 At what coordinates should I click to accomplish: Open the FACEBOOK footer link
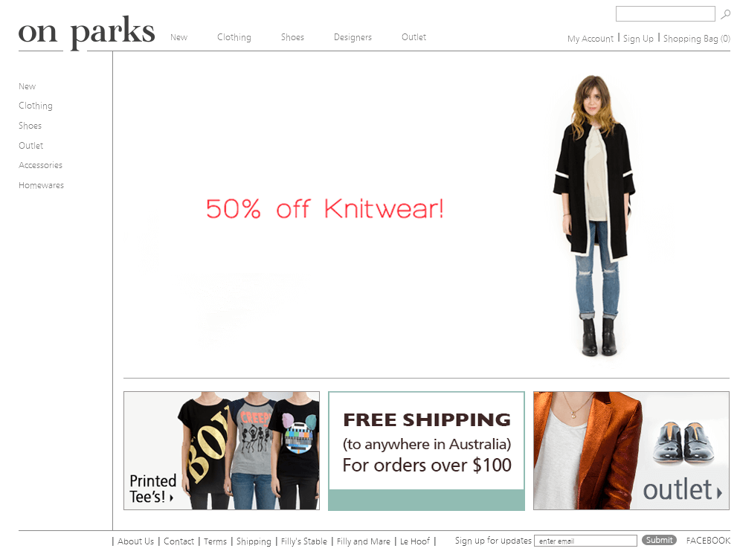(x=708, y=541)
